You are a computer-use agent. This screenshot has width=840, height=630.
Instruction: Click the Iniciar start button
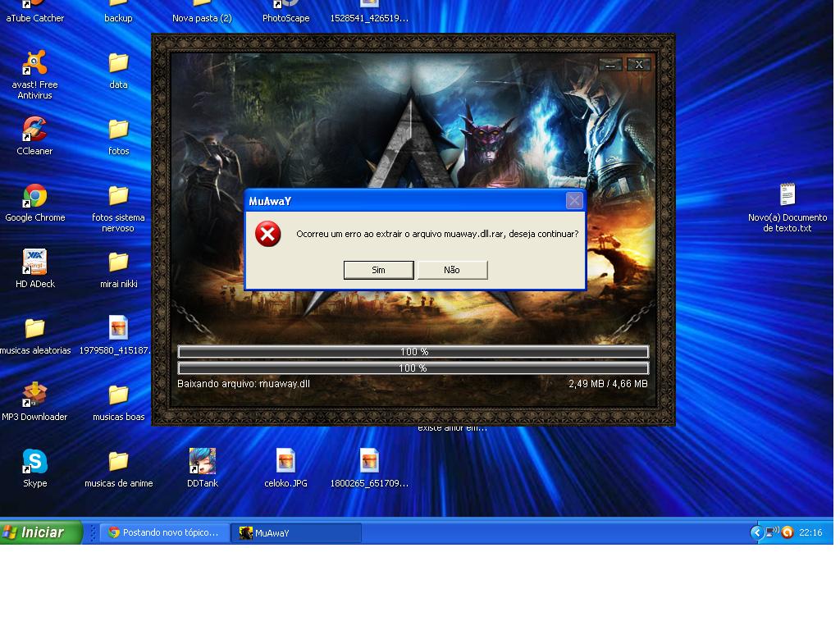(41, 532)
